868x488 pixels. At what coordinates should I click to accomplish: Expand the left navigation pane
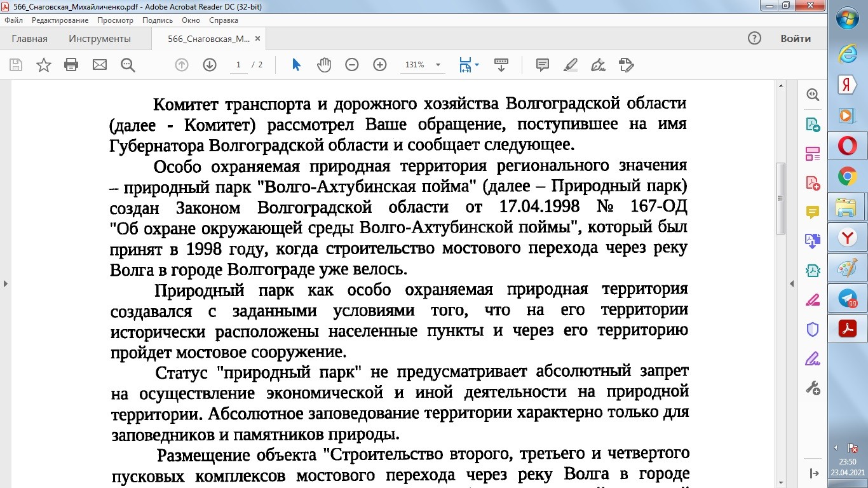[6, 283]
